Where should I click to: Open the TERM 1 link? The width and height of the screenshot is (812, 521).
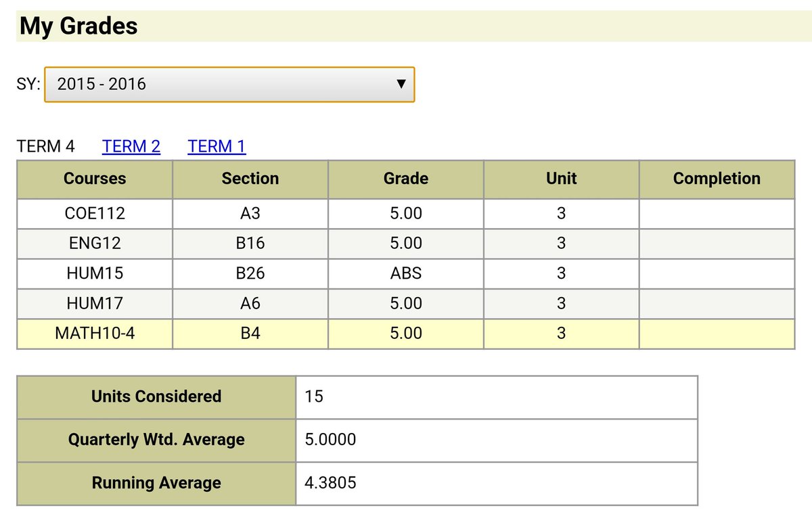tap(217, 146)
